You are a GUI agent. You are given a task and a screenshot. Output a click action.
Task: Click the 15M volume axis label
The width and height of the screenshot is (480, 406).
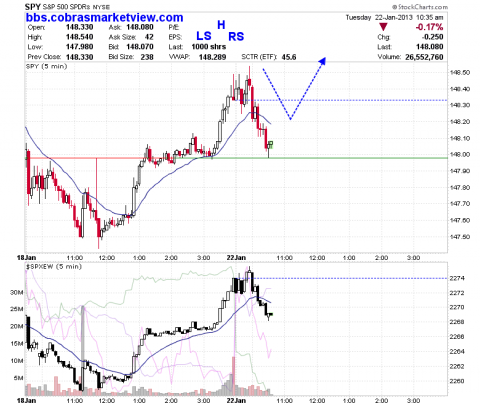[17, 344]
